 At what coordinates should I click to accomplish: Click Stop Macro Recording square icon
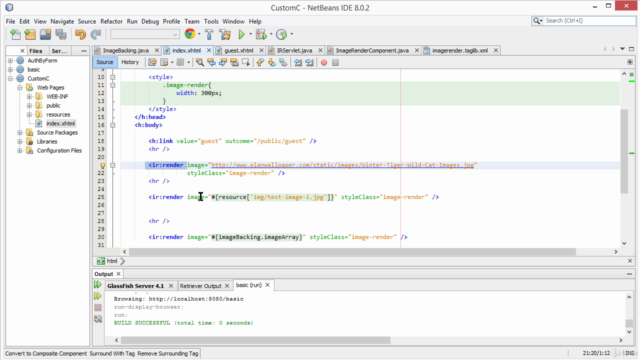tap(336, 63)
